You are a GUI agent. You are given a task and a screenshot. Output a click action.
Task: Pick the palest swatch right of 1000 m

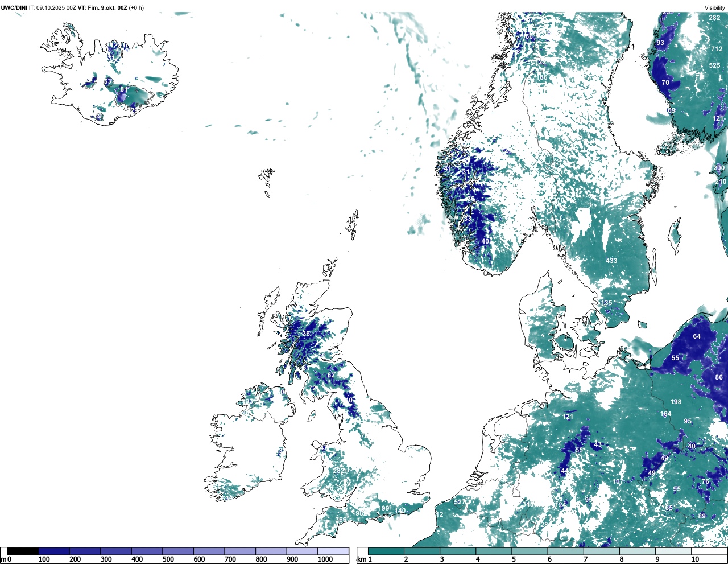tap(333, 551)
